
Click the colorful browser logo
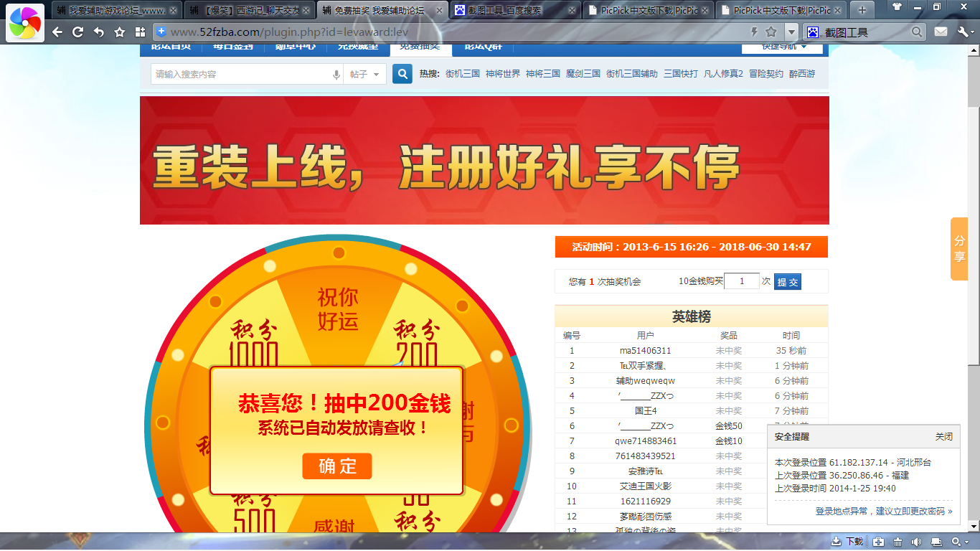coord(25,23)
